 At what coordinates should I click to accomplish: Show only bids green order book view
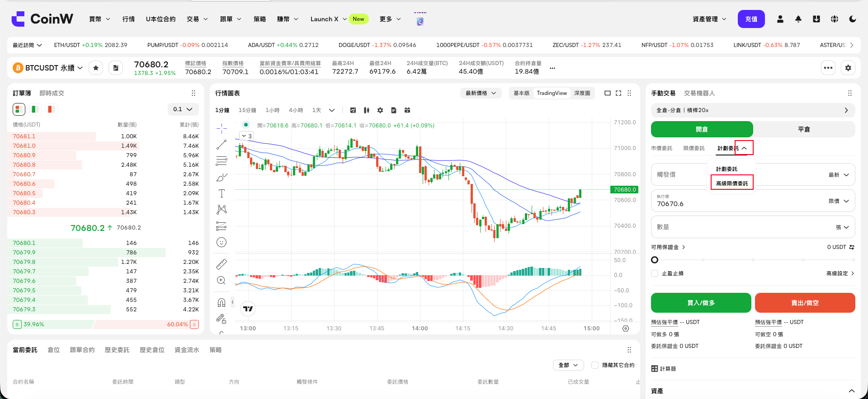[x=35, y=109]
